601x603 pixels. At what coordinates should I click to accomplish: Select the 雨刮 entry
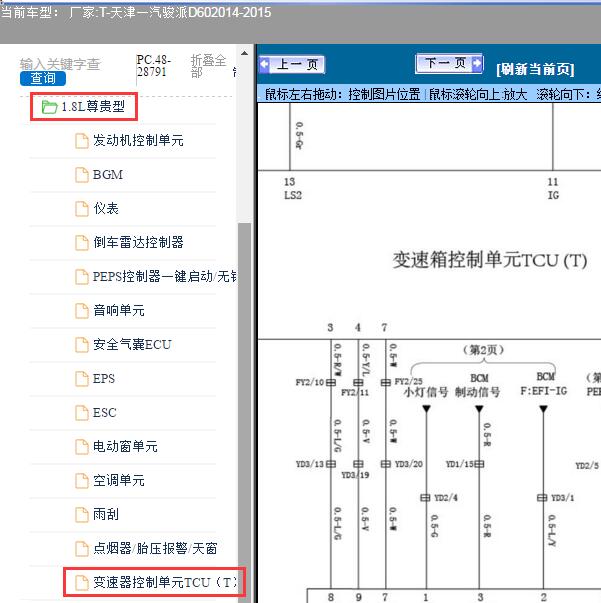click(x=106, y=514)
